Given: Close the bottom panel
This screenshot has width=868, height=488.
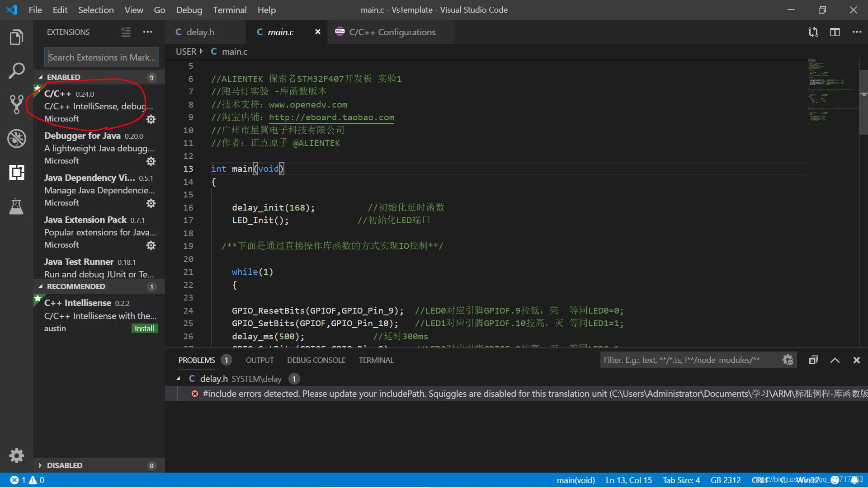Looking at the screenshot, I should [856, 360].
